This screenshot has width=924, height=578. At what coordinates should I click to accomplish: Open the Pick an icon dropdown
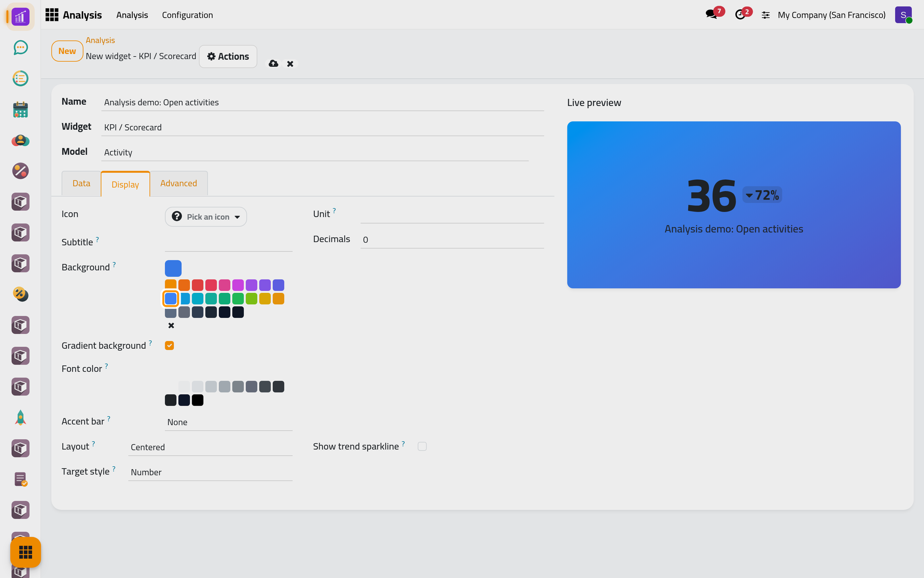pos(206,217)
